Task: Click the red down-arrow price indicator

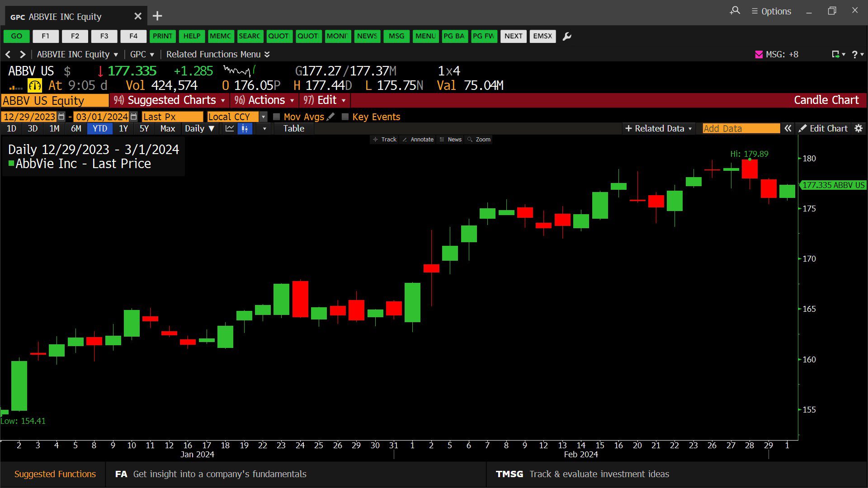Action: [100, 71]
